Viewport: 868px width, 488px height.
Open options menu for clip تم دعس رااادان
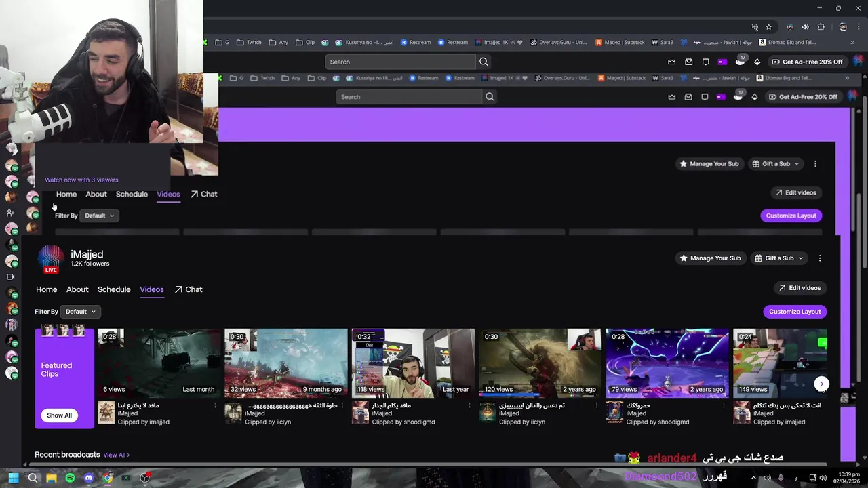597,405
